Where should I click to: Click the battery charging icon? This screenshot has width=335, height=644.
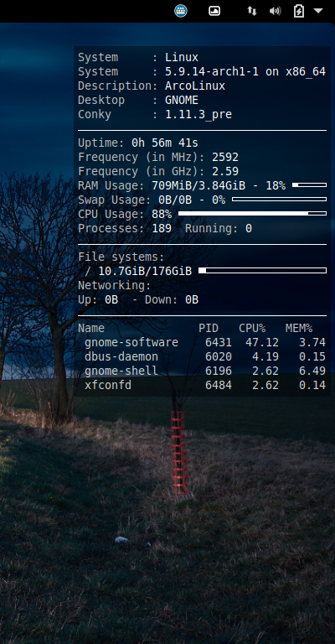coord(299,11)
